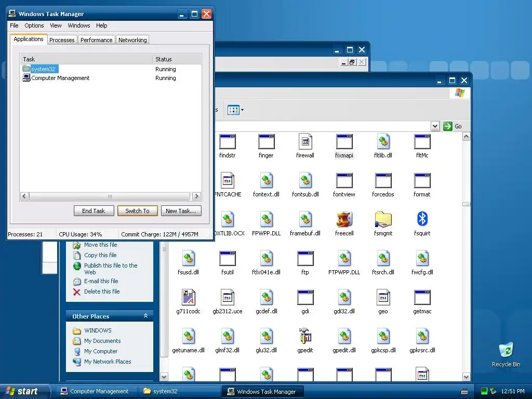
Task: Click the Delete this file link
Action: pyautogui.click(x=102, y=291)
